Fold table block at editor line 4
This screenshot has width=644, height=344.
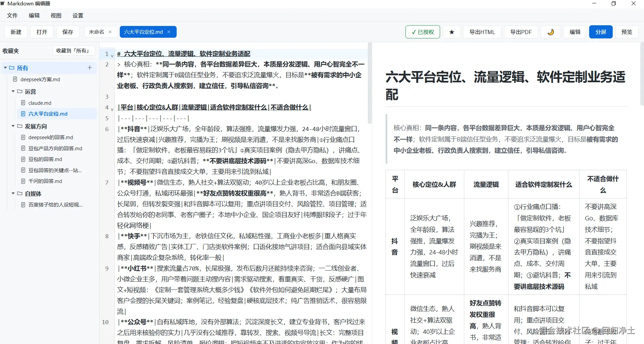[x=112, y=109]
